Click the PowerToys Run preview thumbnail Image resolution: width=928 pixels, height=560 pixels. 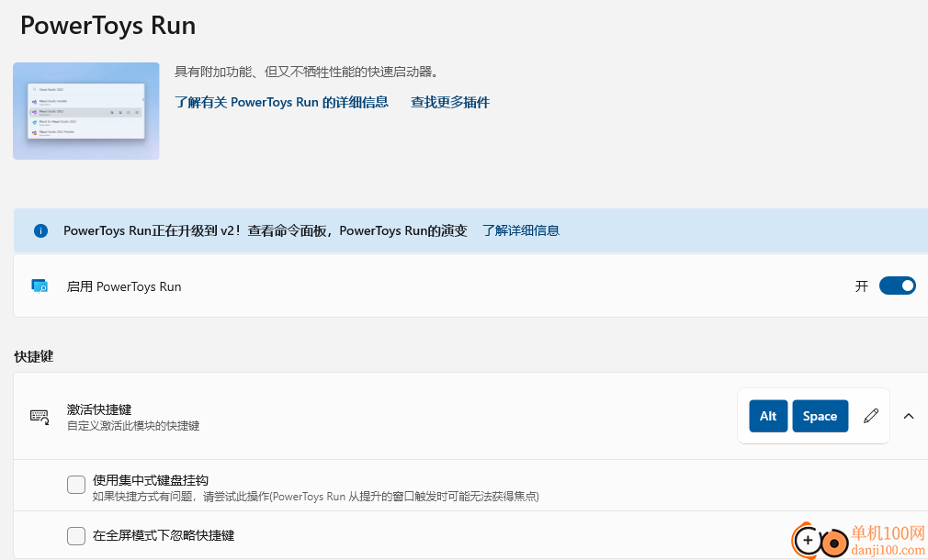coord(86,111)
